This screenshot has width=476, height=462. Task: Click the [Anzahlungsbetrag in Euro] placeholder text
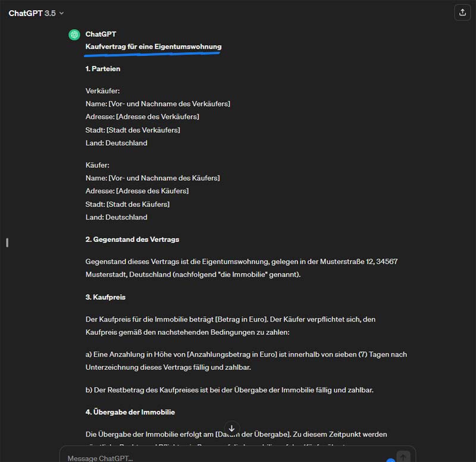(x=232, y=354)
